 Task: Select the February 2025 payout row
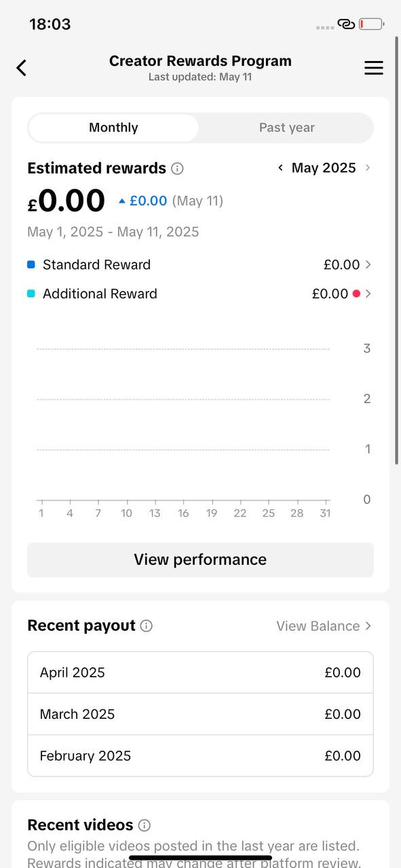click(200, 755)
